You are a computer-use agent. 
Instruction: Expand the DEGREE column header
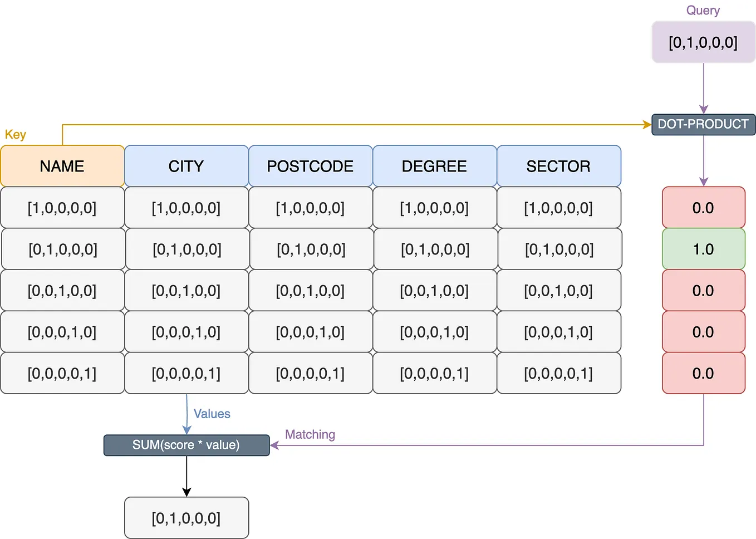click(434, 166)
